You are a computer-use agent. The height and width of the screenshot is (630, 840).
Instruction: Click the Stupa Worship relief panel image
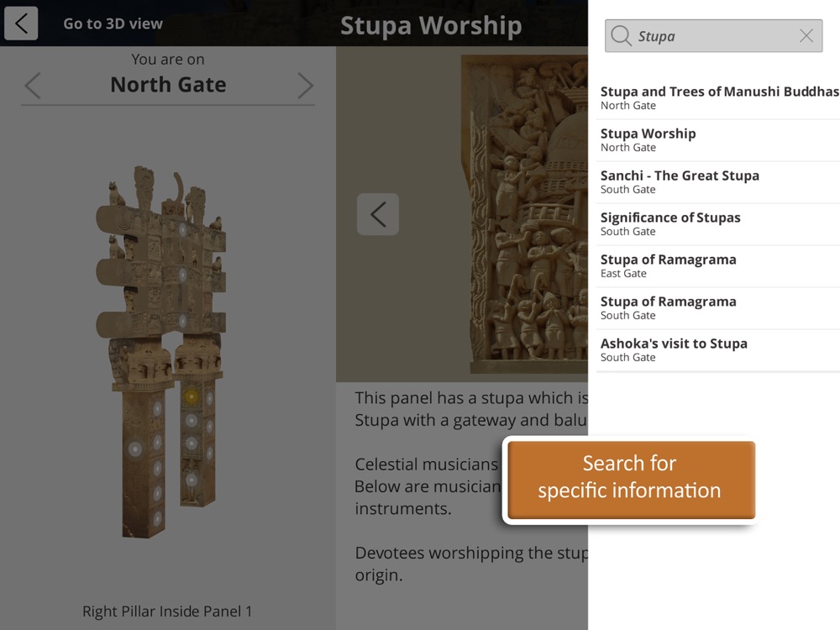524,214
